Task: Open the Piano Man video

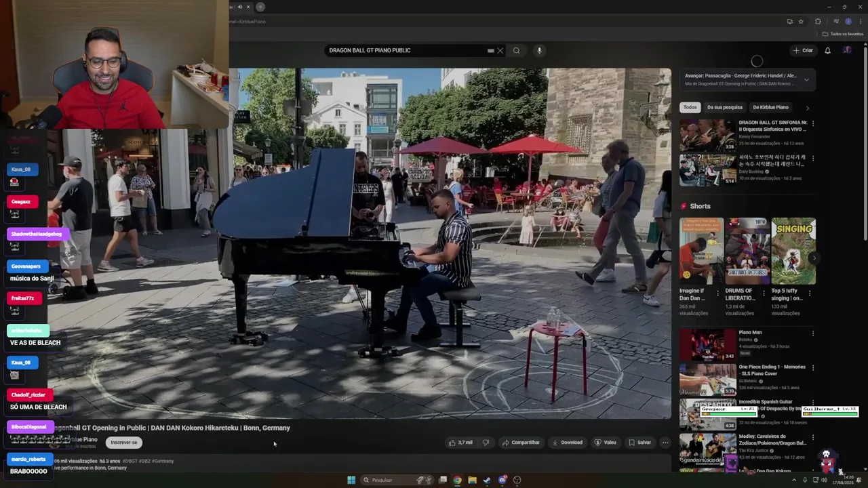Action: [x=707, y=345]
